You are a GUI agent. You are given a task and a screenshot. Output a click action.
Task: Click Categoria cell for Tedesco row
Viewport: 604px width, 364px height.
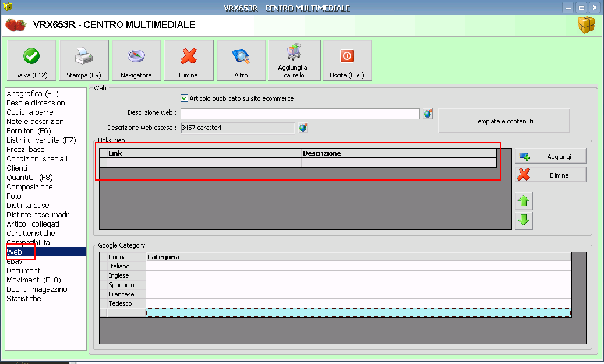(358, 303)
